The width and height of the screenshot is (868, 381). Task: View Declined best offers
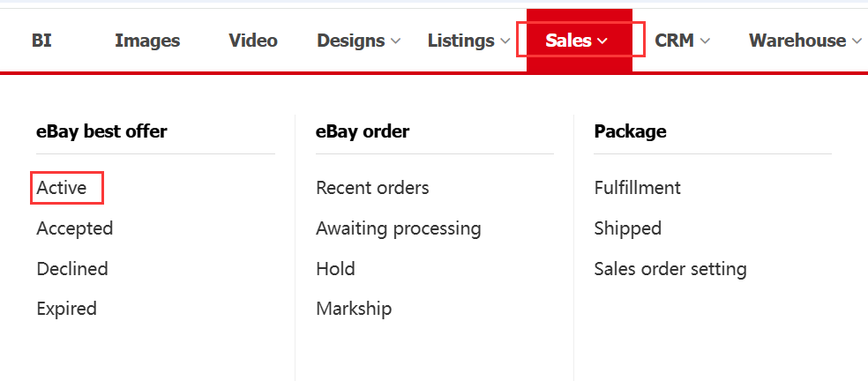(x=72, y=269)
